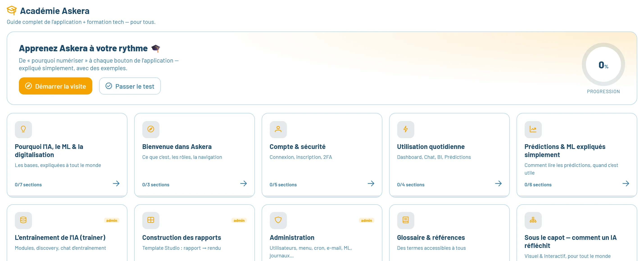
Task: Click the "0/5 sections" progress text
Action: point(283,184)
